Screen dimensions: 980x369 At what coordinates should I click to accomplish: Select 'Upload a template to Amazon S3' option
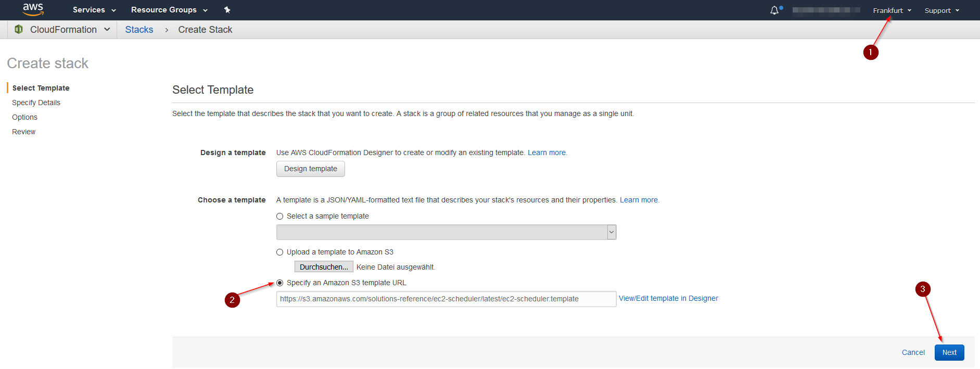click(280, 252)
